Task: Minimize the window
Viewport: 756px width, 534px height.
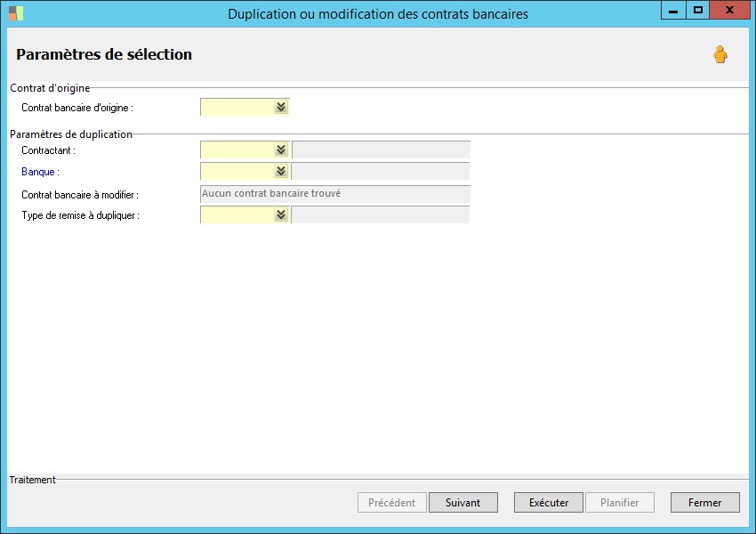Action: click(673, 10)
